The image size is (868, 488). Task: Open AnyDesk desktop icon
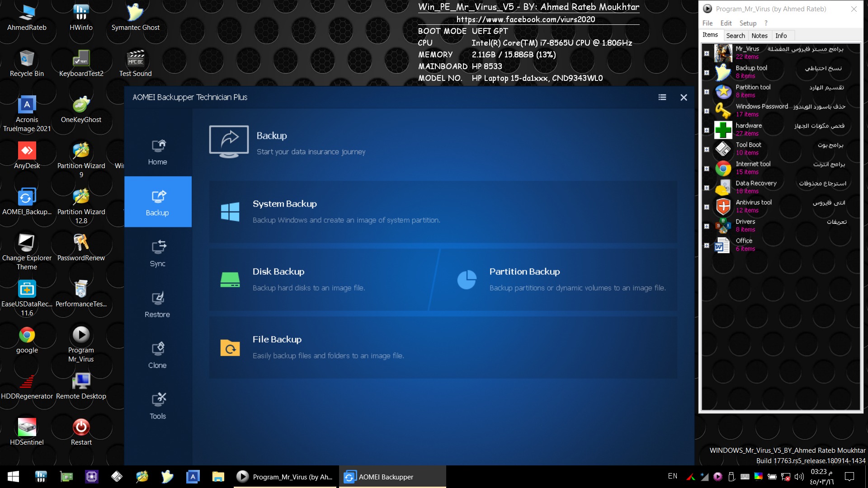(27, 156)
